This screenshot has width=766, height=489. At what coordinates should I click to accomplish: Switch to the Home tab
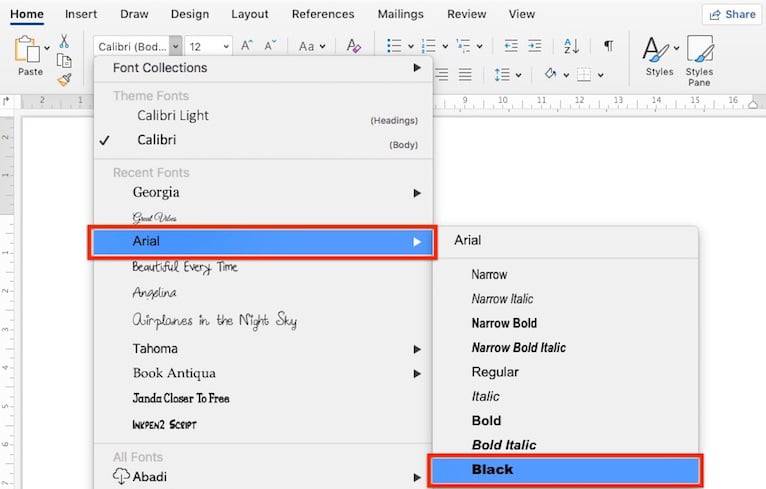tap(27, 14)
